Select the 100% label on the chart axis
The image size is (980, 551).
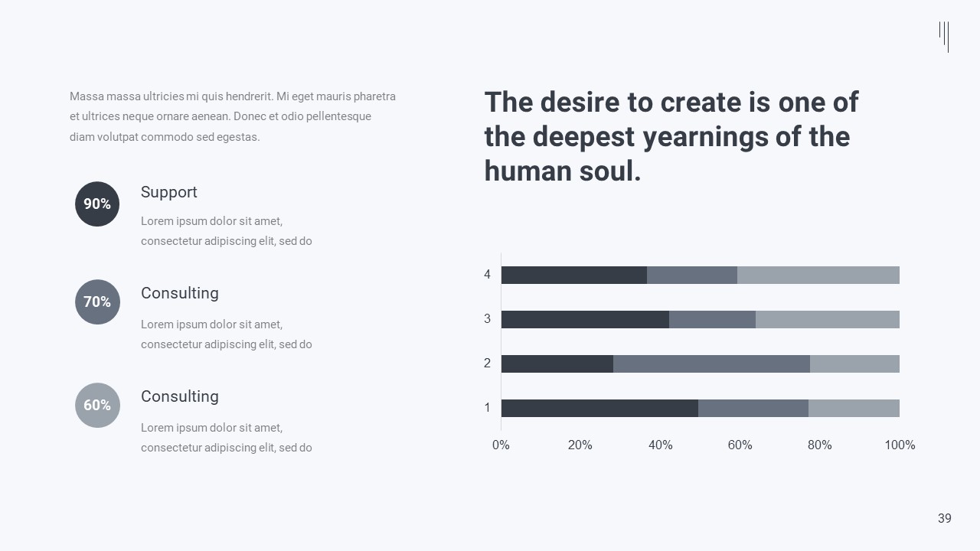pos(900,445)
